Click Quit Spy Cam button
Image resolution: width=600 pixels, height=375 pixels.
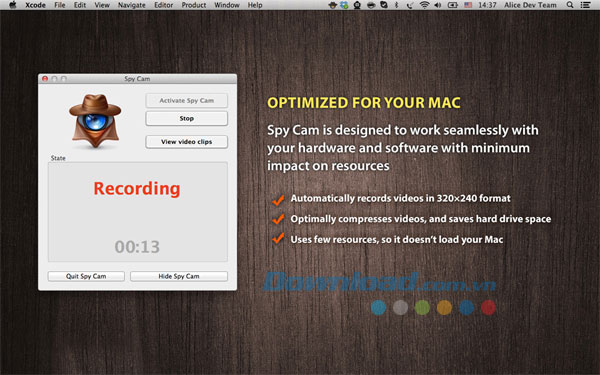tap(86, 276)
